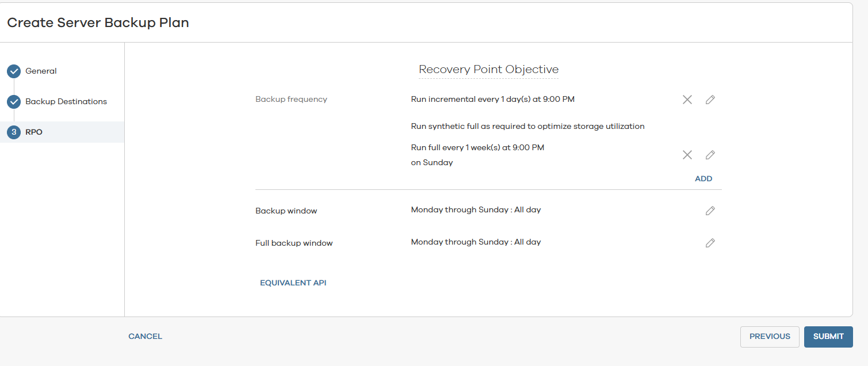Edit the weekly full backup schedule
Viewport: 868px width, 366px height.
710,155
